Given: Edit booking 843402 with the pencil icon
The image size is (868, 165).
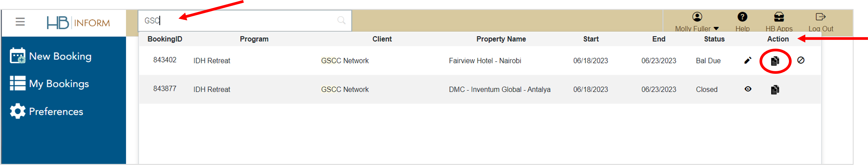Looking at the screenshot, I should point(748,60).
